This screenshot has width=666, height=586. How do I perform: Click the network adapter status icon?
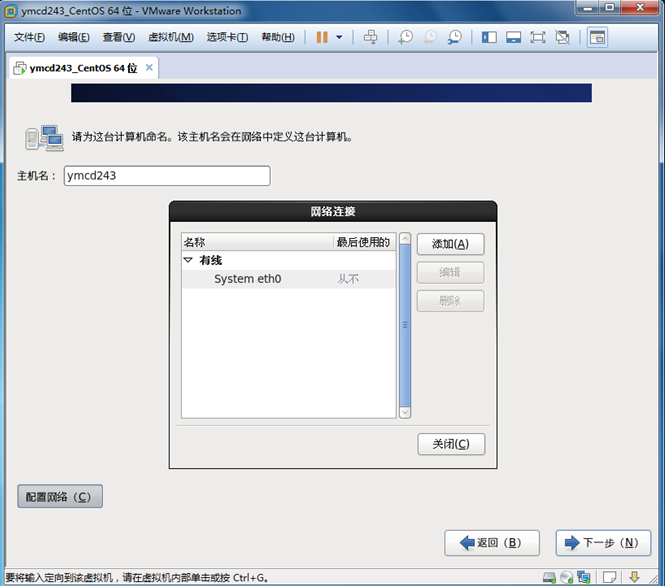[584, 578]
